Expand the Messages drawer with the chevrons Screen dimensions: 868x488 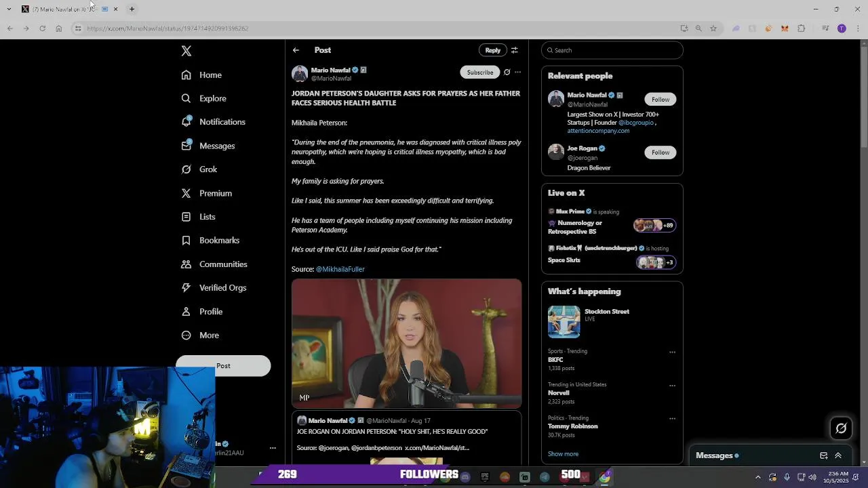[838, 455]
